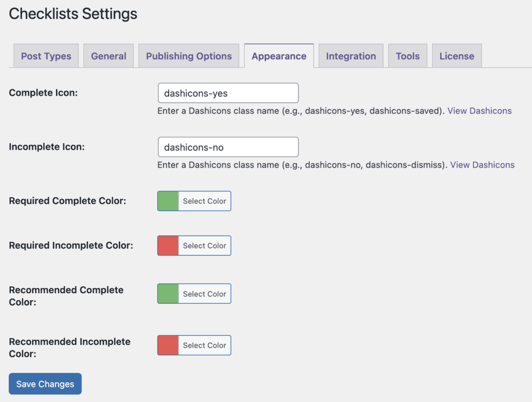Click the red Recommended Incomplete Color swatch
Viewport: 532px width, 402px height.
(168, 345)
